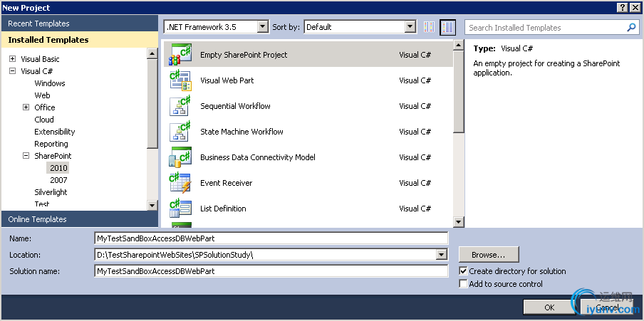Enable Add to source control checkbox
This screenshot has width=644, height=321.
pos(463,284)
